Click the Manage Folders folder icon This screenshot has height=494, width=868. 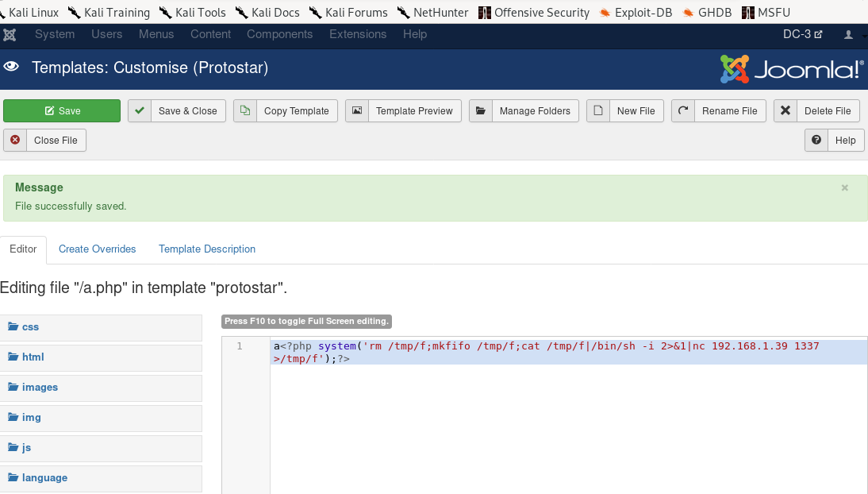481,110
